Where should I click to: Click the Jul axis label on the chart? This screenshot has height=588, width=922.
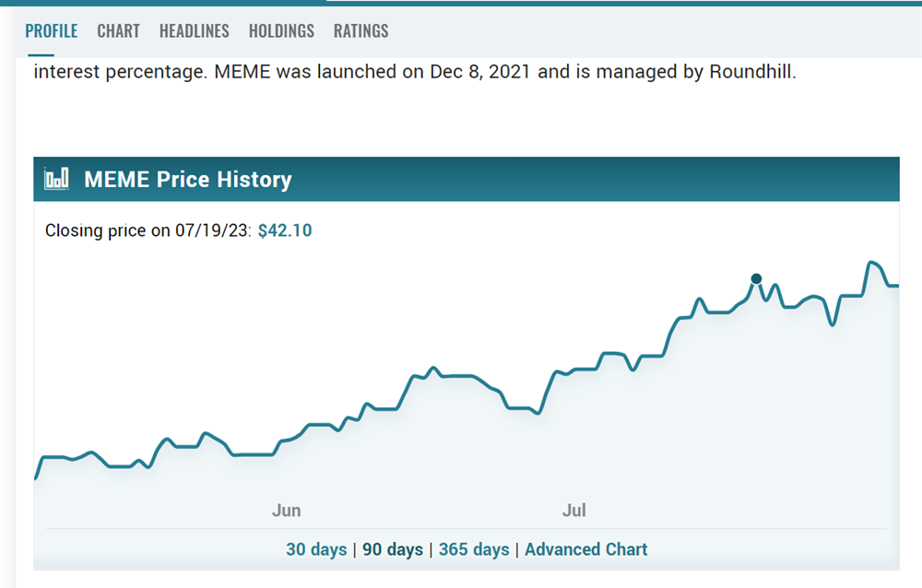(x=574, y=510)
